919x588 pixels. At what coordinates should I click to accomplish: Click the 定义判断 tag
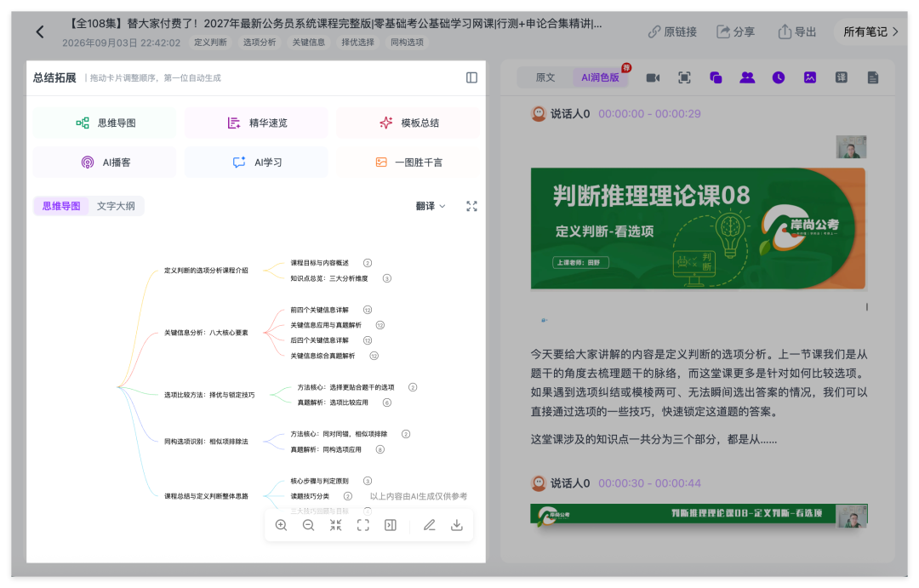(210, 43)
